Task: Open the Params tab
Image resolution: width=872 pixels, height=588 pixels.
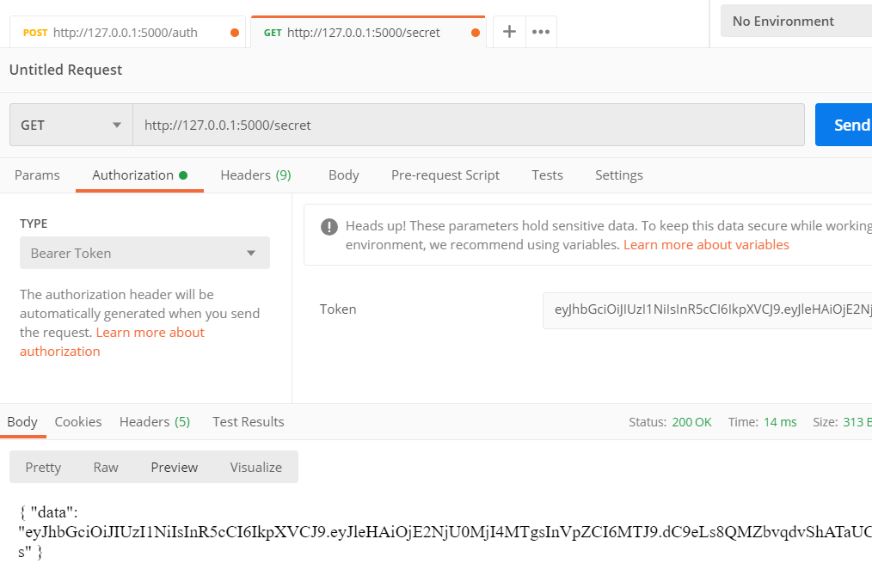Action: pyautogui.click(x=37, y=175)
